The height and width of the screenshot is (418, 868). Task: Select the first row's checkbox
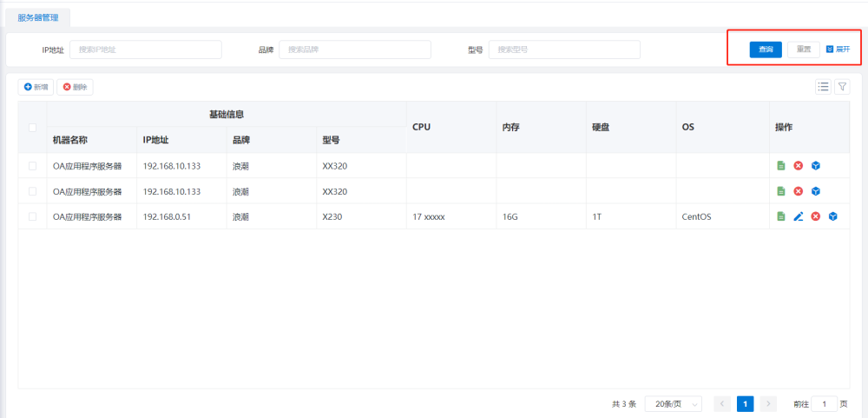tap(33, 166)
